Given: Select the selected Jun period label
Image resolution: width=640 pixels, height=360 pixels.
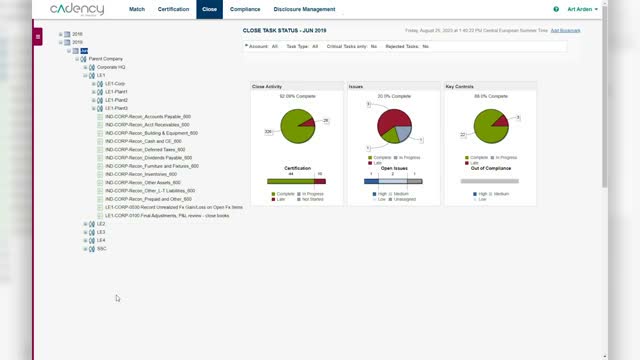Looking at the screenshot, I should (84, 51).
